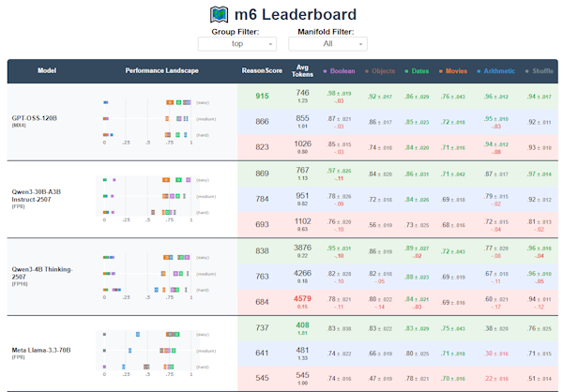Click the GPT-OSS-120B performance landscape chart
This screenshot has height=392, width=563.
point(155,122)
